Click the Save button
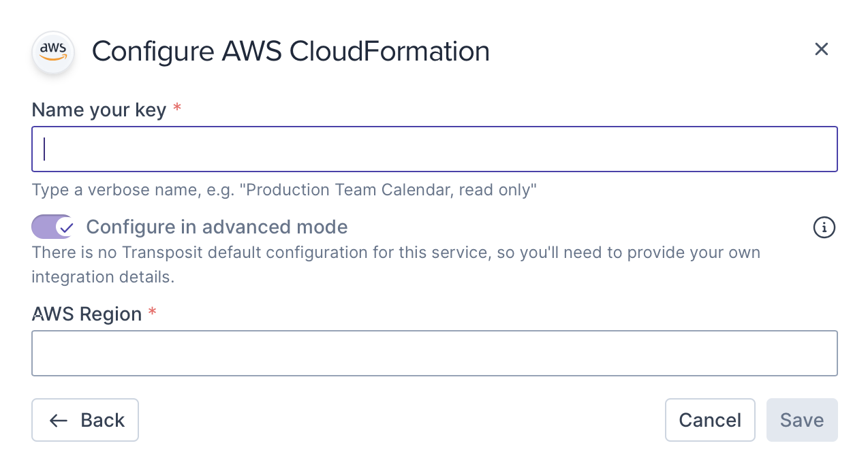 801,420
